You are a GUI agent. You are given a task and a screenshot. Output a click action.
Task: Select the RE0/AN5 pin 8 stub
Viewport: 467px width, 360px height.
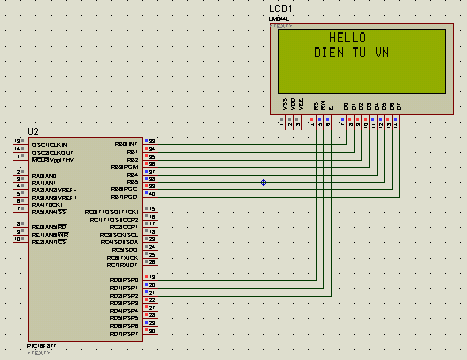[21, 227]
